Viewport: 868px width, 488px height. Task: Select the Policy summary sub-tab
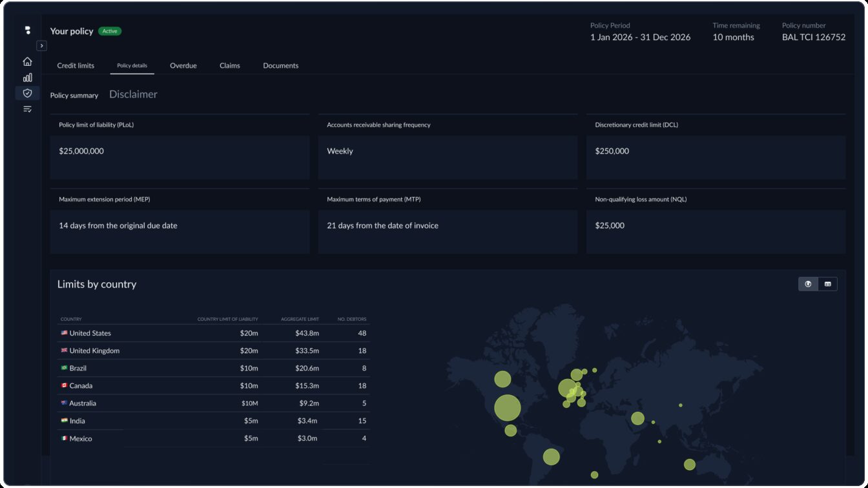coord(74,96)
